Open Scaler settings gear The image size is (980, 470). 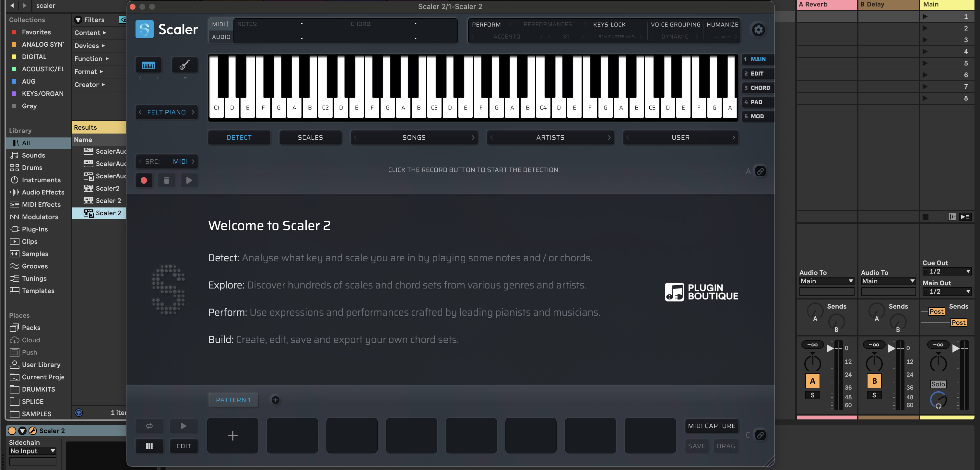pos(758,30)
